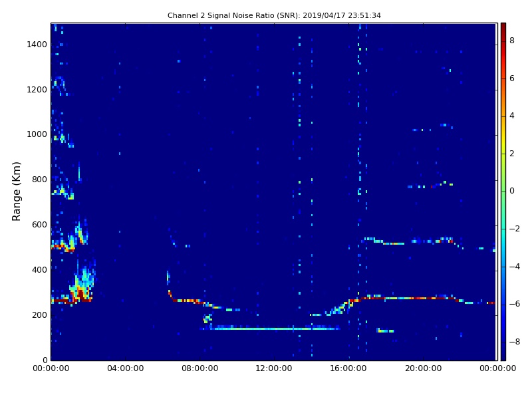Screen dimensions: 532x399
Task: Click the colorbar label −6
Action: (514, 304)
